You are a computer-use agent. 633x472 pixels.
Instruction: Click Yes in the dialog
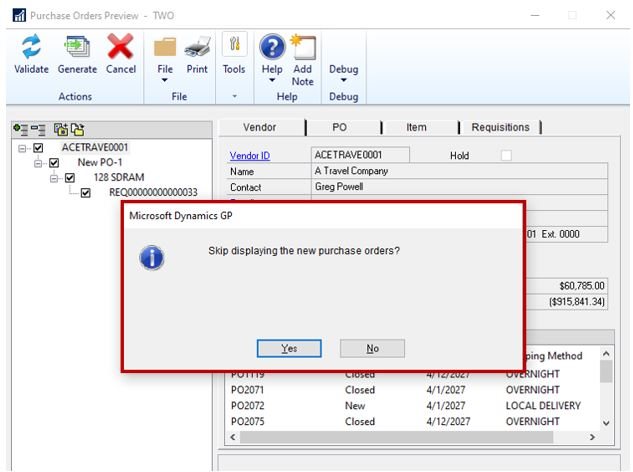pyautogui.click(x=289, y=348)
